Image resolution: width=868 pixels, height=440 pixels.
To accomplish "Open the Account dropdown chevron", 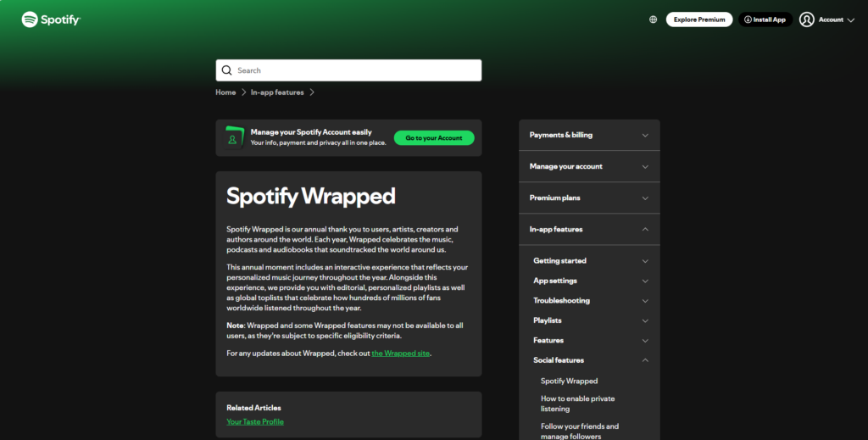I will pyautogui.click(x=851, y=20).
